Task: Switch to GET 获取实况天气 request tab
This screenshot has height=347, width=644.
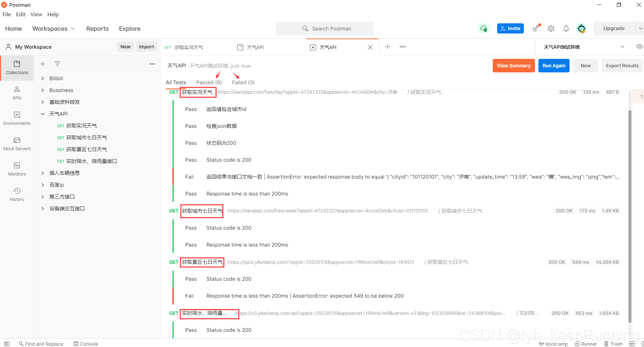Action: 197,47
